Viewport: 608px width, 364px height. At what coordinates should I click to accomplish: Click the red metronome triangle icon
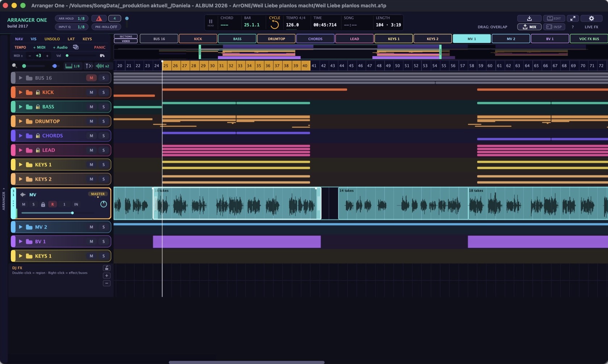[99, 18]
